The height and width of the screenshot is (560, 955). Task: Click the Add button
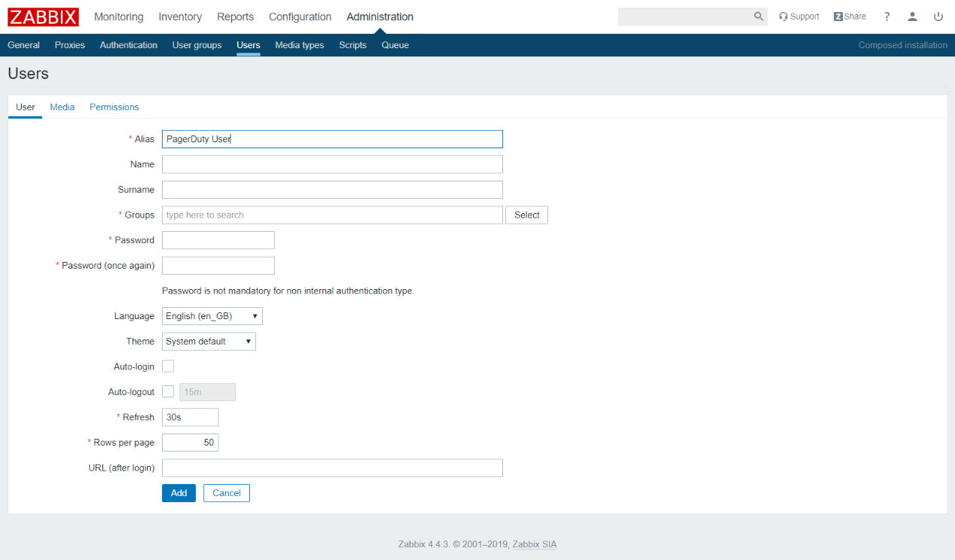click(178, 493)
